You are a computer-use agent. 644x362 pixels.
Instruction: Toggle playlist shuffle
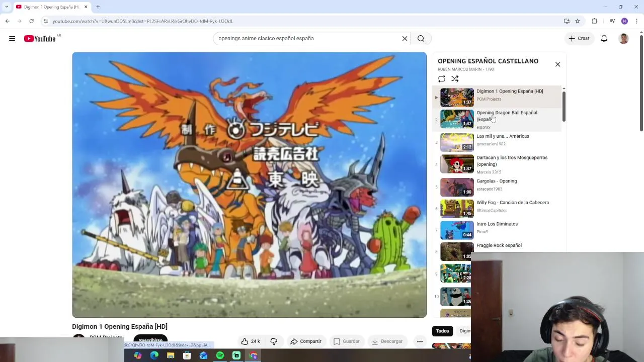[x=455, y=79]
